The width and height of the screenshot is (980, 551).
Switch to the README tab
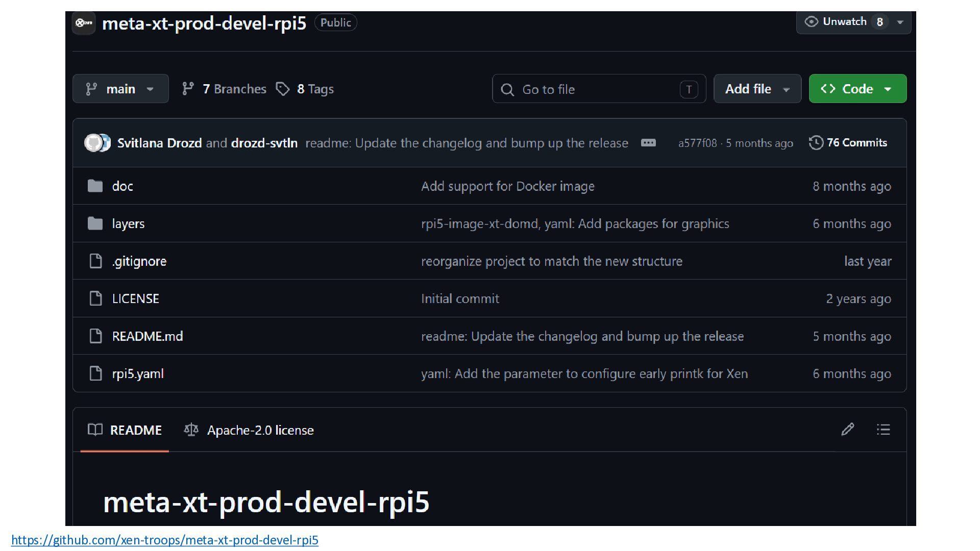(x=125, y=430)
